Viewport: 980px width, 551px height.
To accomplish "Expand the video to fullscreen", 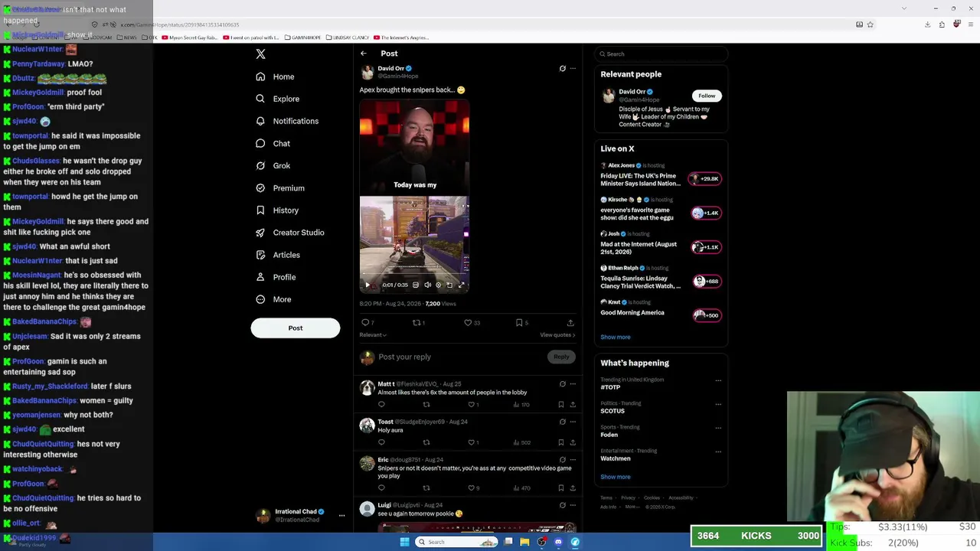I will [461, 285].
